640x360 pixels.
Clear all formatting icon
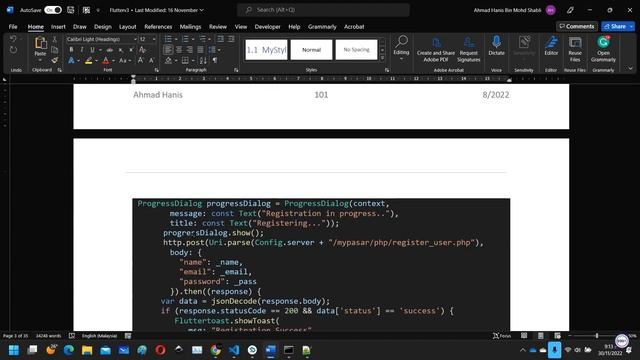(142, 50)
